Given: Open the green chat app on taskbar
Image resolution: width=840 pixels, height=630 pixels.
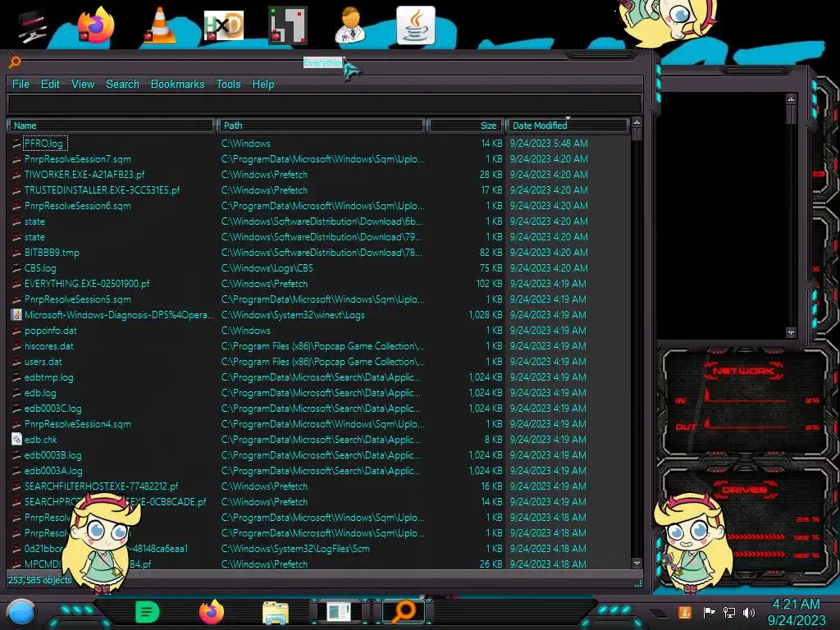Looking at the screenshot, I should (148, 612).
